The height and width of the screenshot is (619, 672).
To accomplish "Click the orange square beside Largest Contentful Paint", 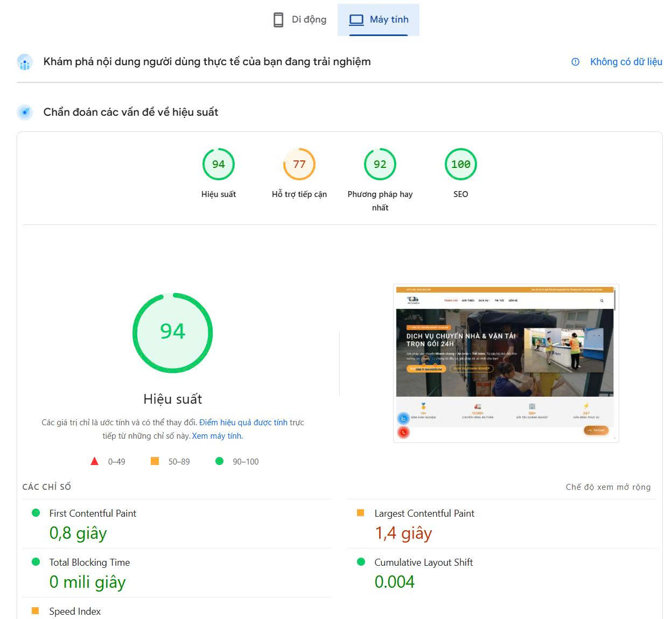I will (361, 514).
